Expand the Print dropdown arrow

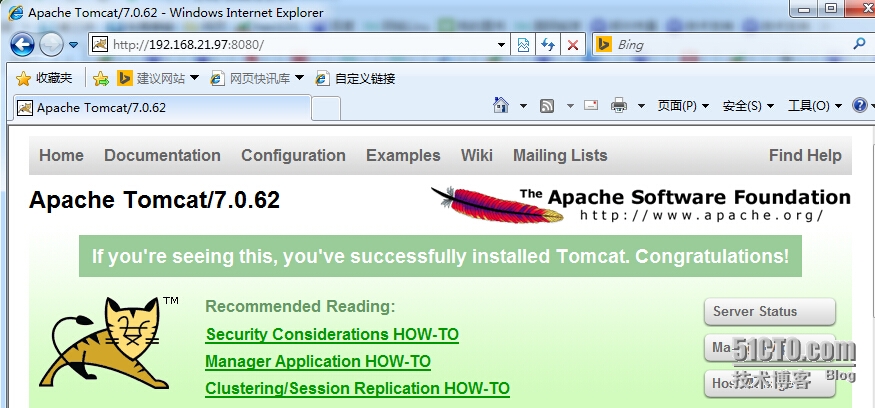(641, 105)
